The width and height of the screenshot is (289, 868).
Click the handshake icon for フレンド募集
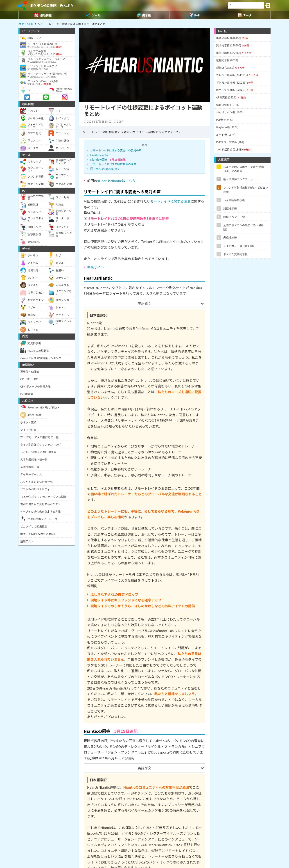click(23, 177)
